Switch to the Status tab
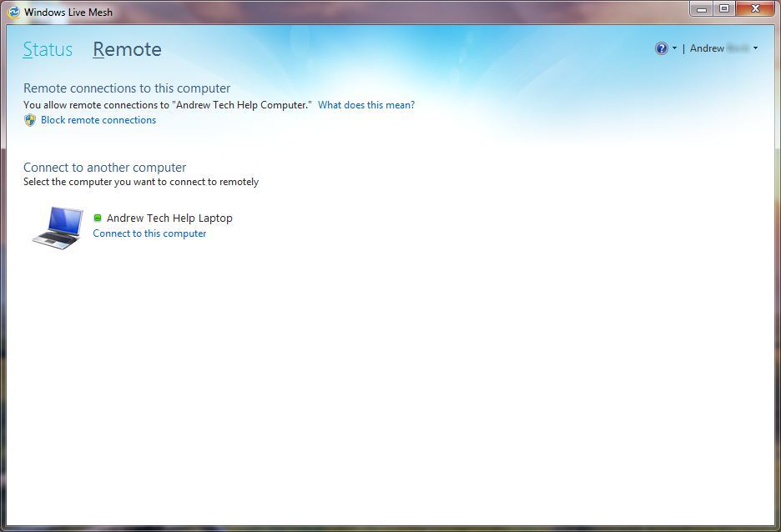The image size is (781, 532). tap(48, 49)
